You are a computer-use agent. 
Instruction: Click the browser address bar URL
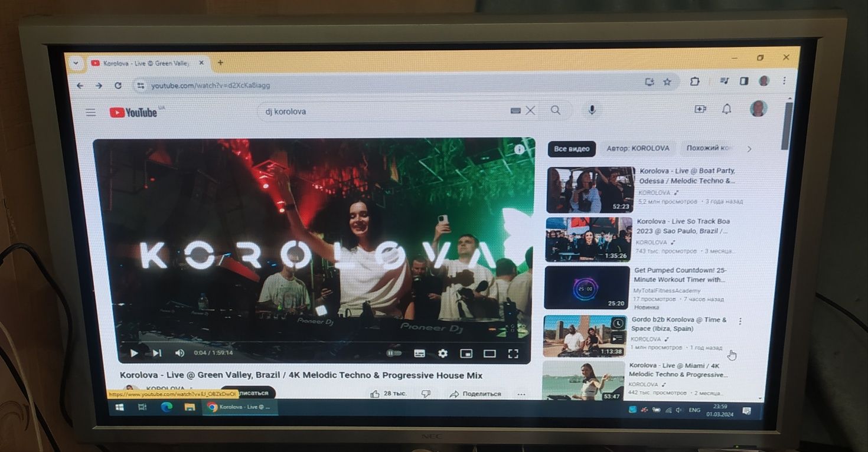[x=210, y=86]
